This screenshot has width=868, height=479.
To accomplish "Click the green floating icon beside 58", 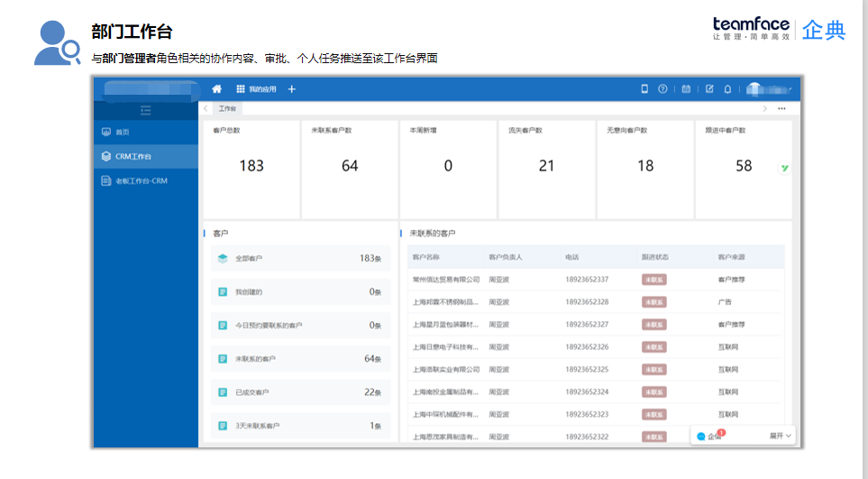I will (x=784, y=168).
